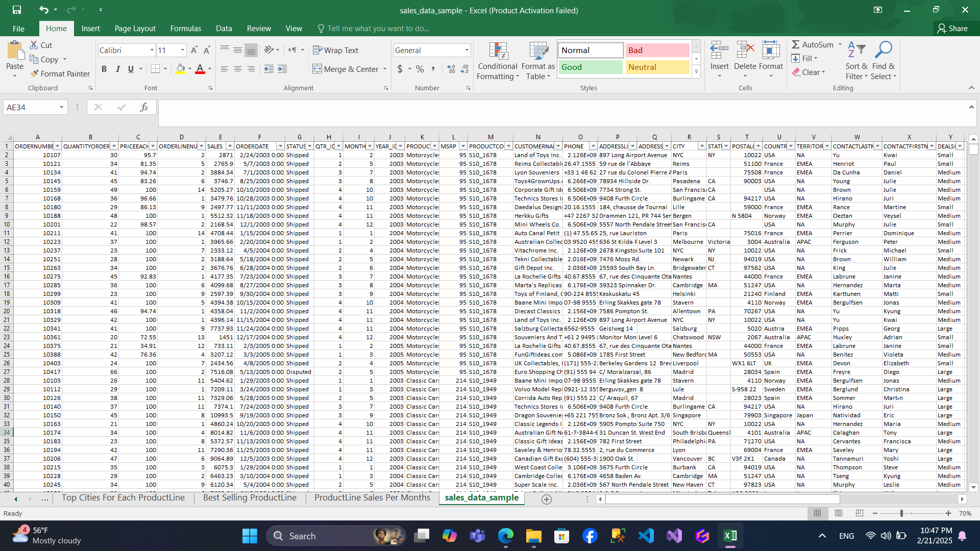Adjust the zoom slider handle
This screenshot has height=551, width=980.
click(x=901, y=513)
